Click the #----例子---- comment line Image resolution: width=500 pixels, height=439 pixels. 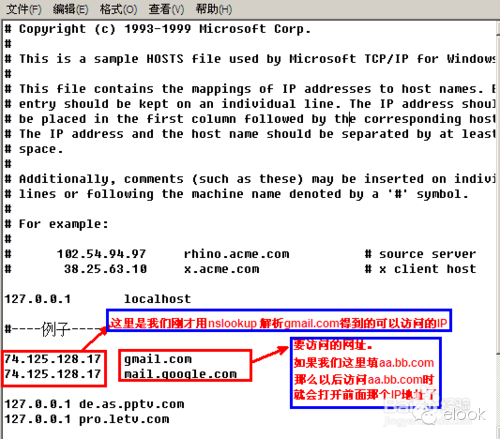click(x=55, y=329)
